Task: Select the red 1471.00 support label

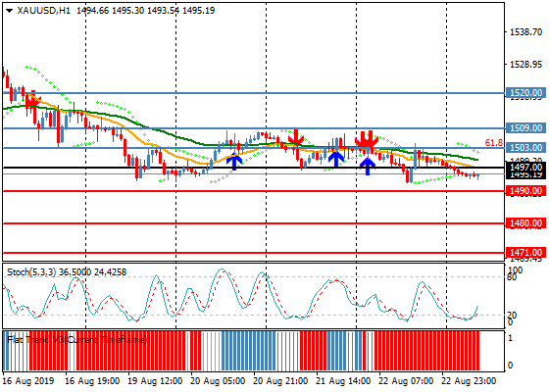Action: click(x=525, y=253)
